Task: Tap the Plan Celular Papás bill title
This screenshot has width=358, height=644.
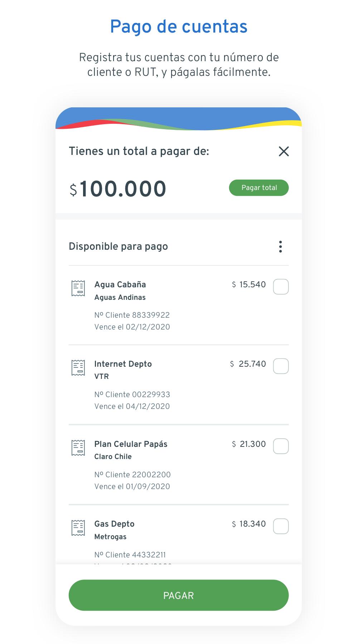Action: 131,444
